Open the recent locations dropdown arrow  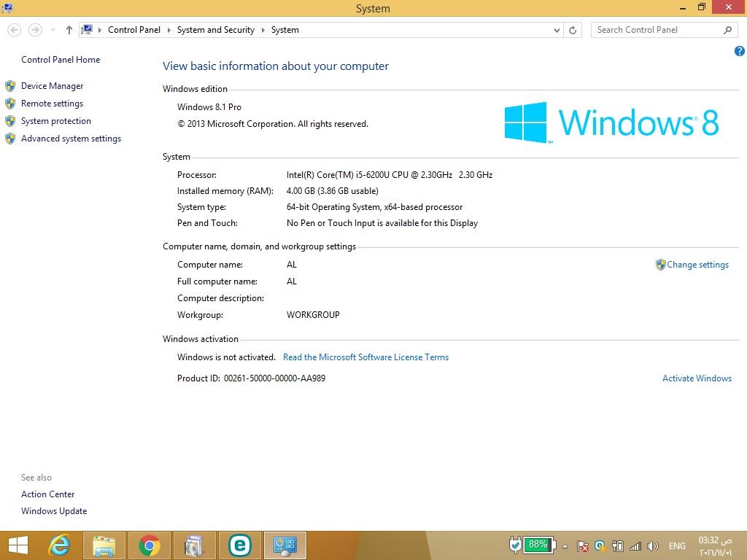coord(53,30)
